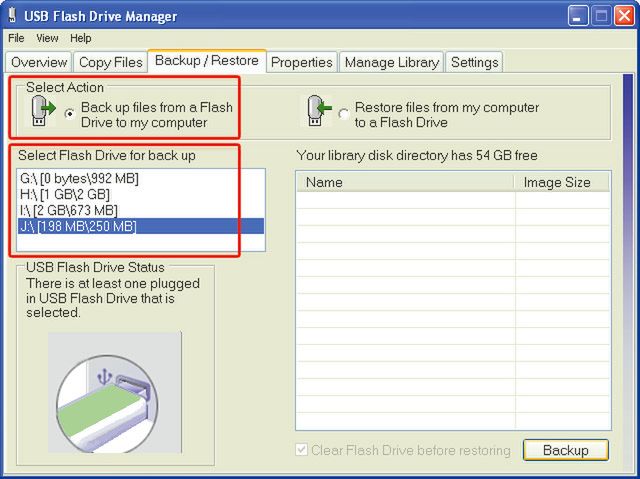Sort library list by Name column header
Image resolution: width=640 pixels, height=479 pixels.
pos(405,182)
